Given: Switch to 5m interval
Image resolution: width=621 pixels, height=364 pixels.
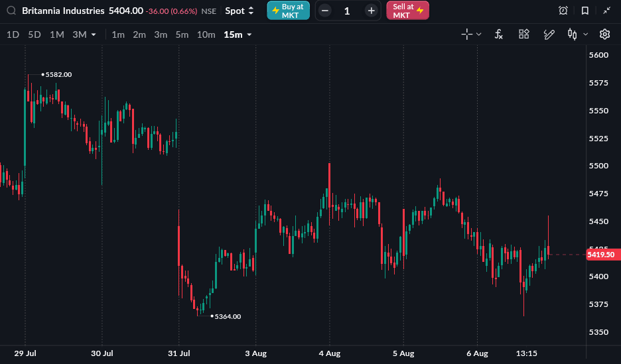Looking at the screenshot, I should (182, 35).
